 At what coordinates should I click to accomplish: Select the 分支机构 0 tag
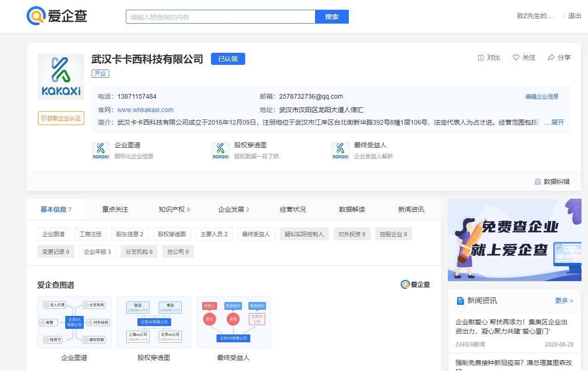click(x=139, y=252)
